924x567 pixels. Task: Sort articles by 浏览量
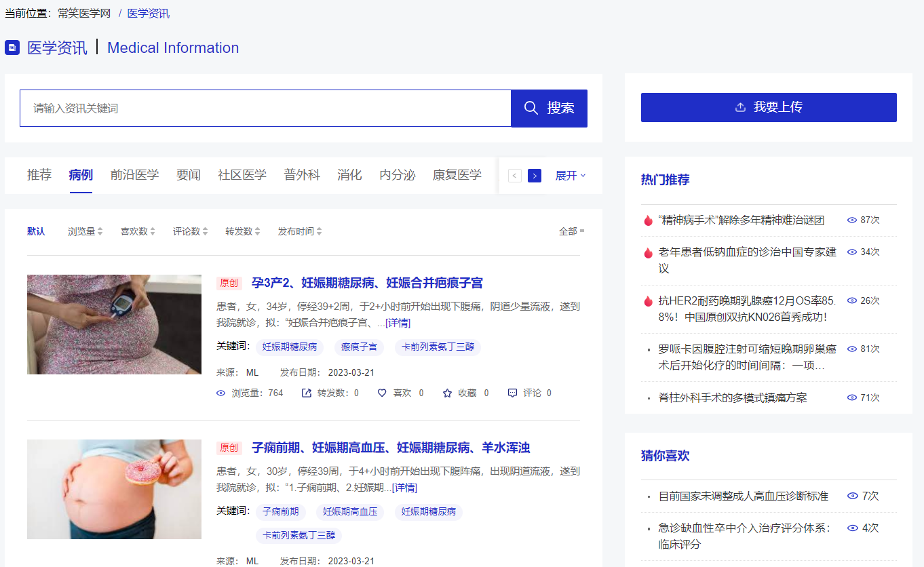point(85,231)
